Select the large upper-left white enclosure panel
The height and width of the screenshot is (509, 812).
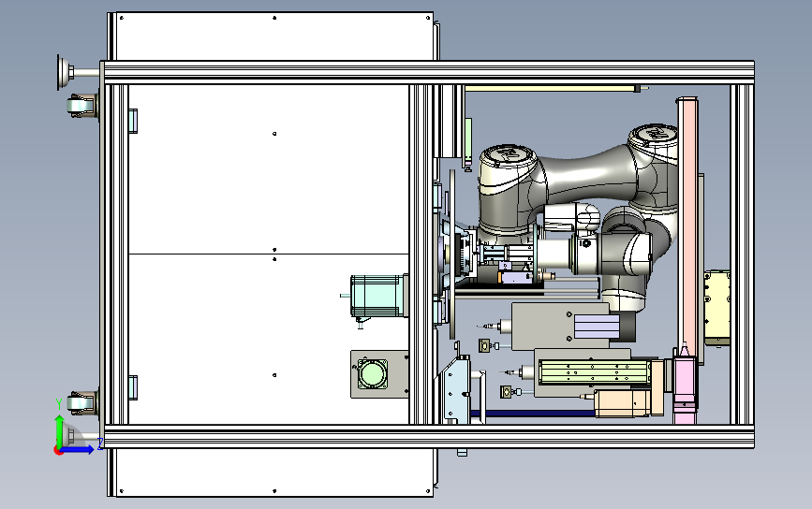coord(268,169)
